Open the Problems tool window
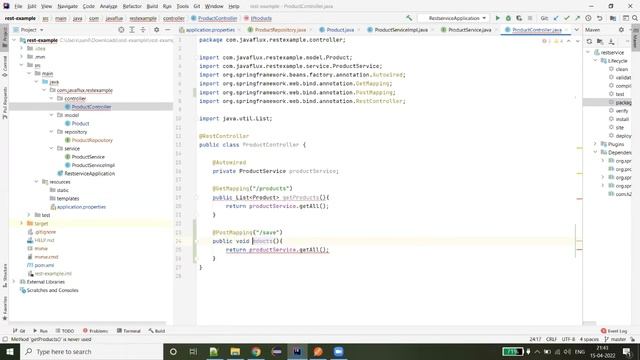Viewport: 640px width, 360px height. pyautogui.click(x=96, y=331)
